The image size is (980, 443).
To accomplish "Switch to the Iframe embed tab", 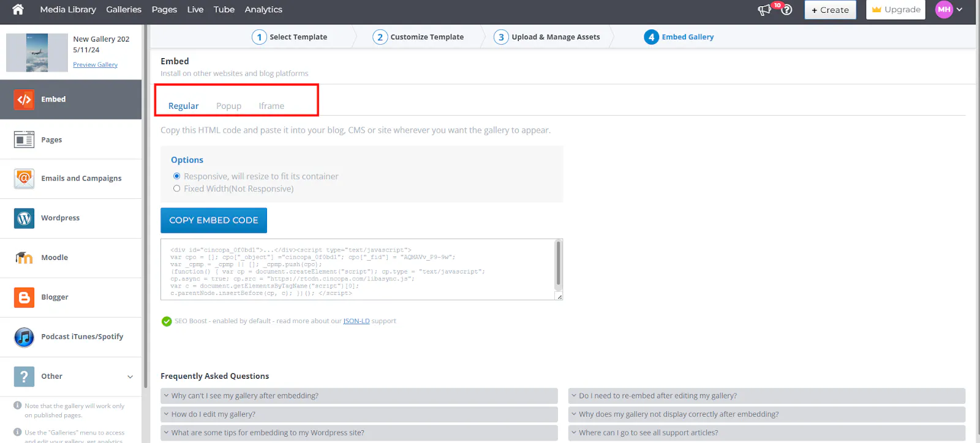I will [x=271, y=106].
